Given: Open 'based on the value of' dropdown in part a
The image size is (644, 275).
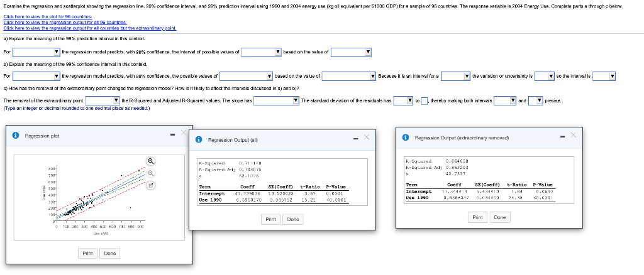Looking at the screenshot, I should coord(351,52).
